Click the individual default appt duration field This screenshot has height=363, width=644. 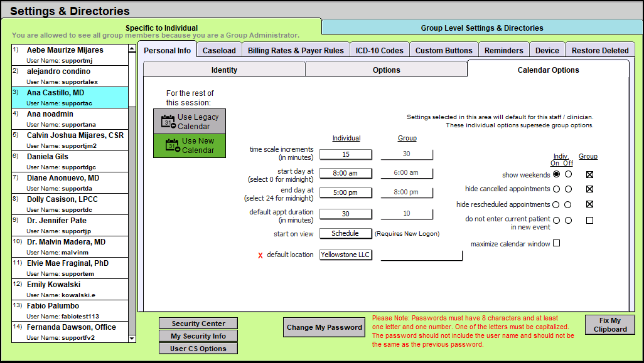(345, 214)
